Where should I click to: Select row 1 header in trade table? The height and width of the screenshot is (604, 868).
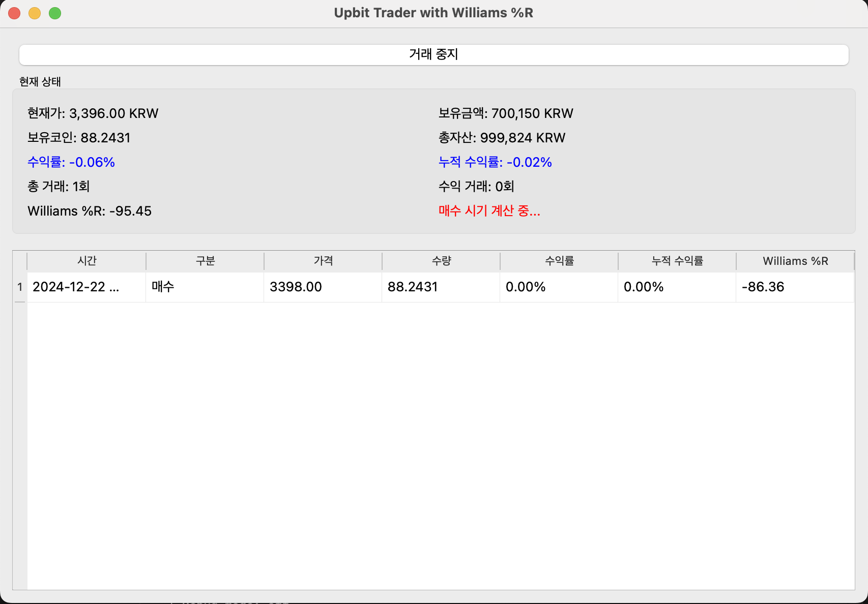[20, 287]
